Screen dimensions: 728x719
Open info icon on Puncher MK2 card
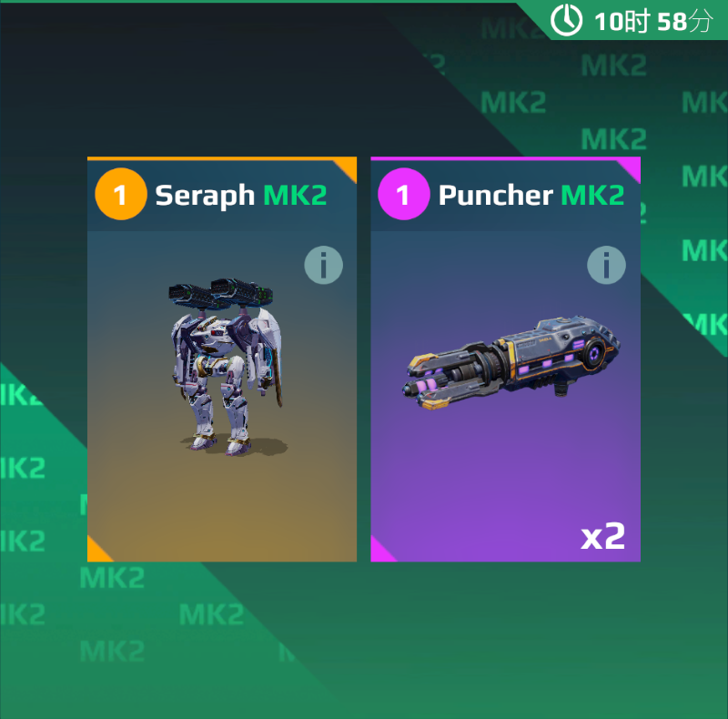point(606,265)
